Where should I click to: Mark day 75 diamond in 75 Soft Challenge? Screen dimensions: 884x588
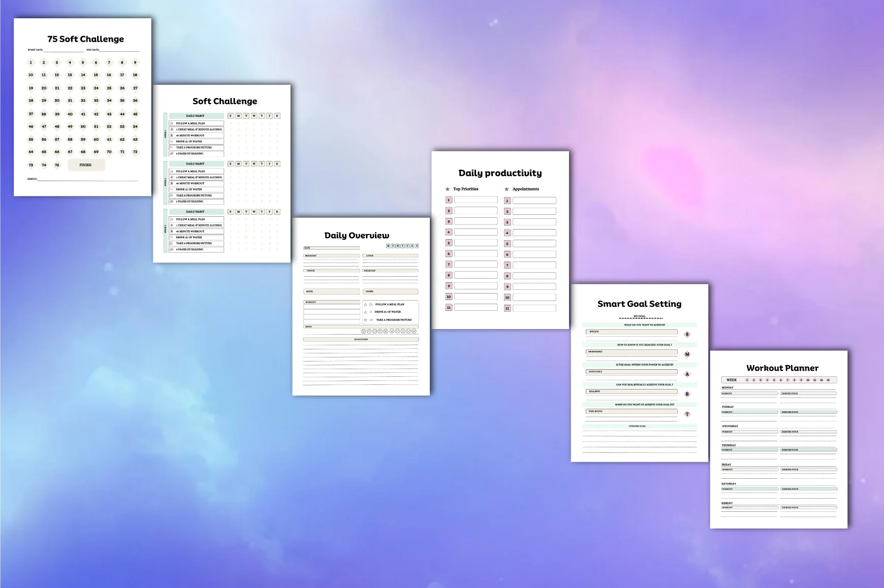pyautogui.click(x=57, y=165)
